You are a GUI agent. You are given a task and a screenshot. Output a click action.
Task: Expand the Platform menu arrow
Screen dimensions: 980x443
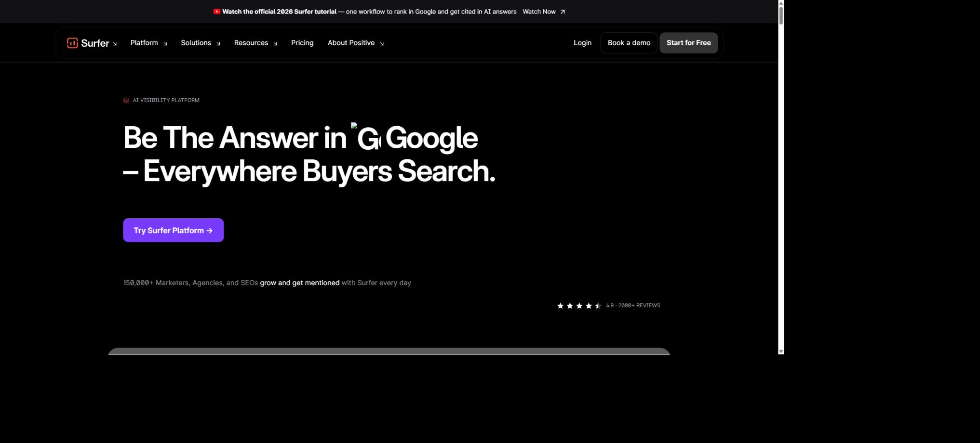click(x=165, y=44)
